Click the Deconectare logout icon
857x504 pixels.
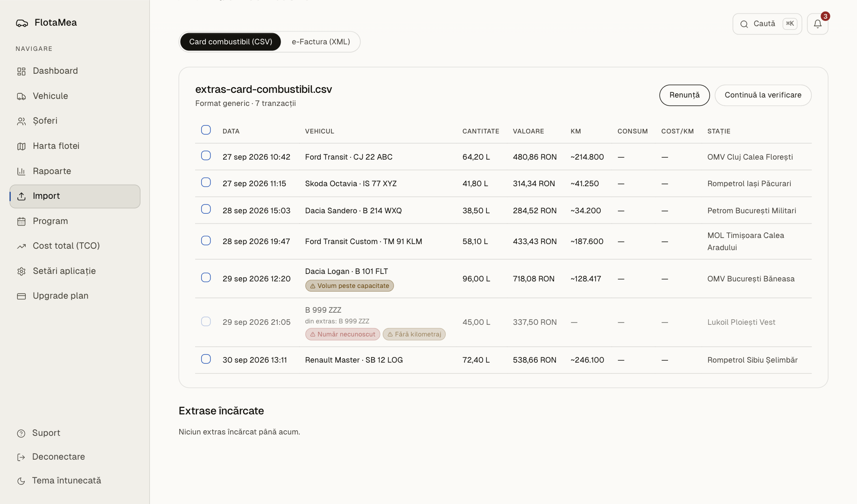[21, 457]
